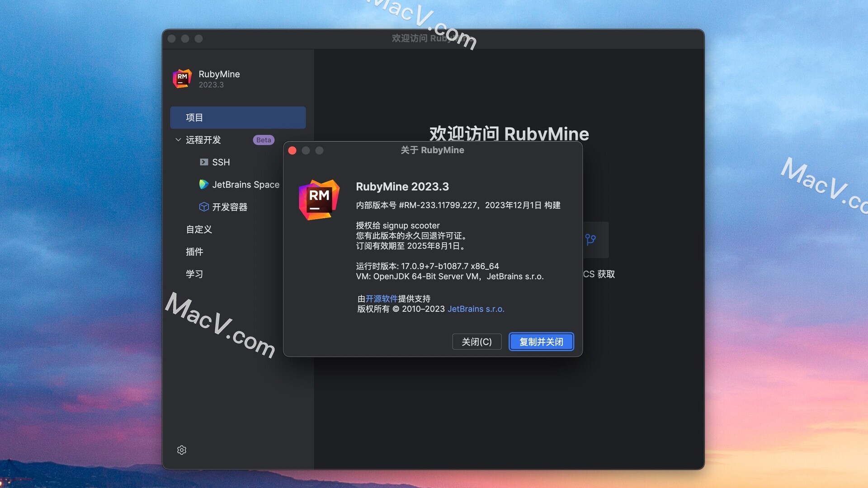Viewport: 868px width, 488px height.
Task: Click the 授权给 signup scooter text
Action: point(398,225)
